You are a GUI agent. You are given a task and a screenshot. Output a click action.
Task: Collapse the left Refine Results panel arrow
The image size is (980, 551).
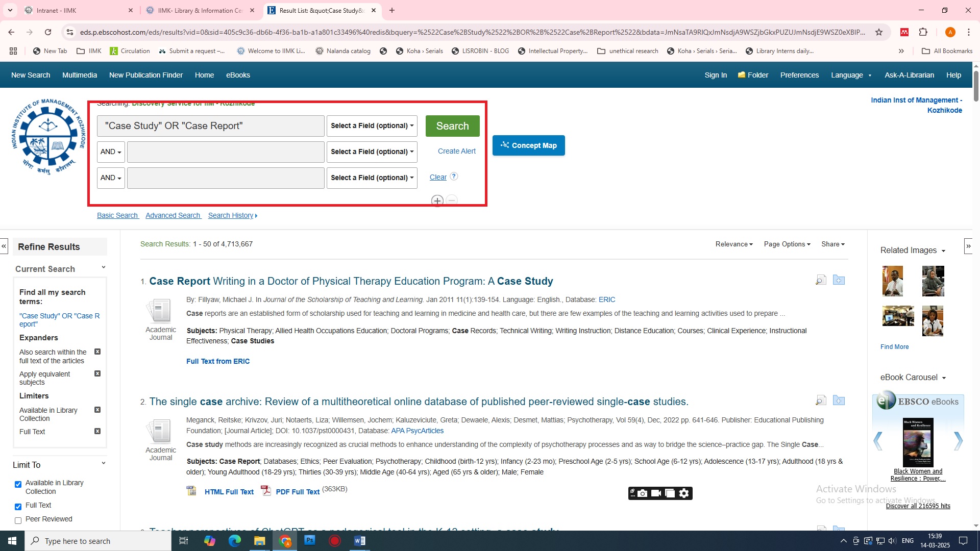click(x=4, y=246)
